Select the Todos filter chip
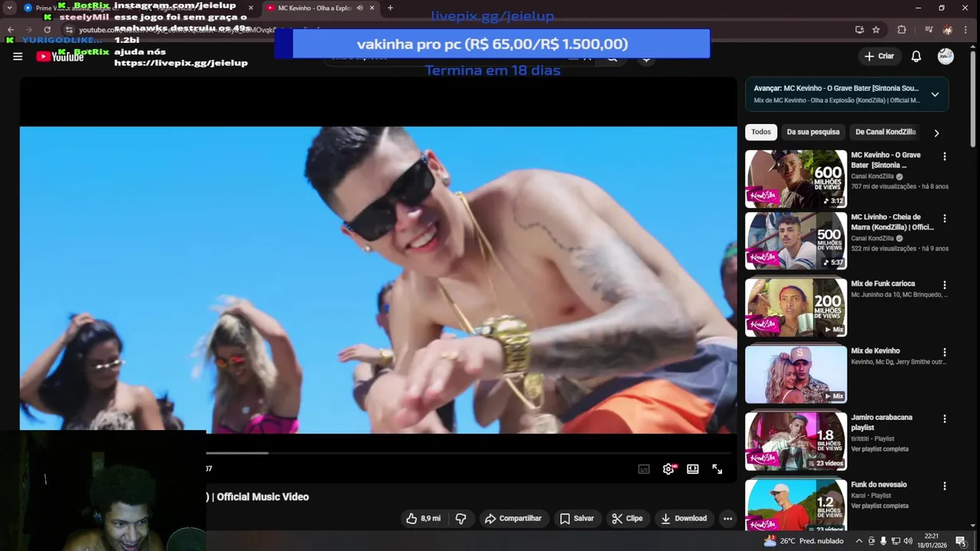 (x=761, y=132)
